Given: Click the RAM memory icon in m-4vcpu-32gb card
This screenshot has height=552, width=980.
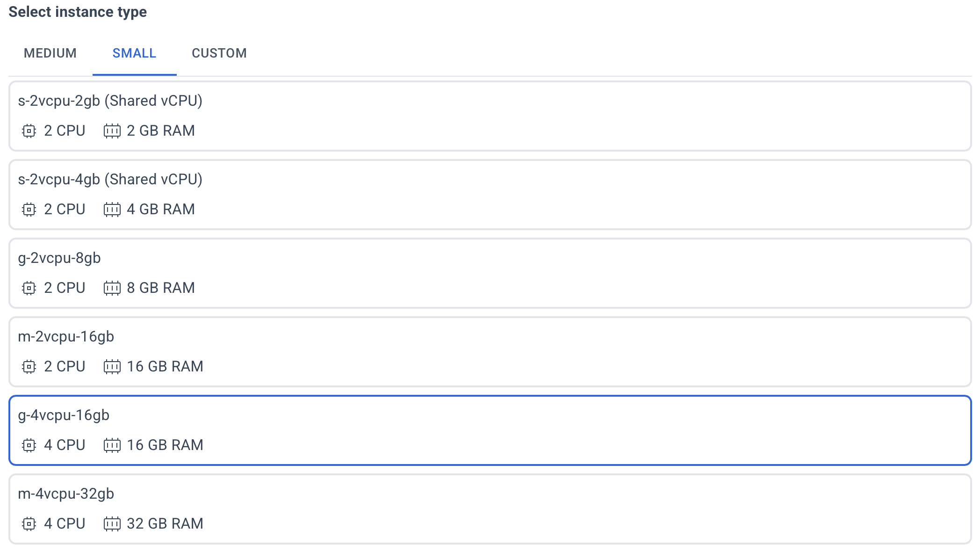Looking at the screenshot, I should coord(112,524).
